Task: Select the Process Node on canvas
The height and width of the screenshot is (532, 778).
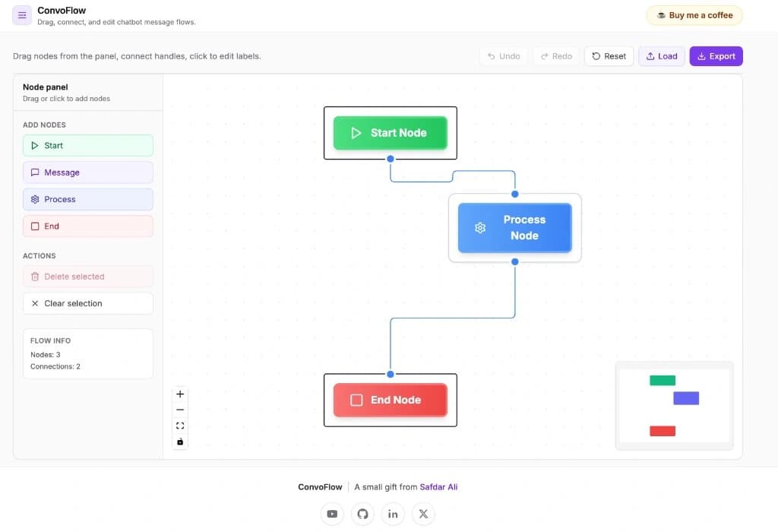Action: (x=514, y=228)
